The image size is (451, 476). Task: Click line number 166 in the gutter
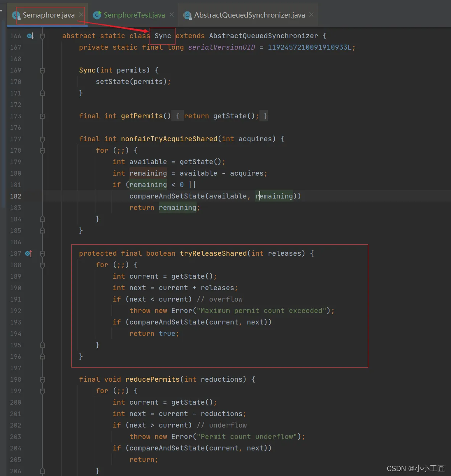(x=16, y=36)
